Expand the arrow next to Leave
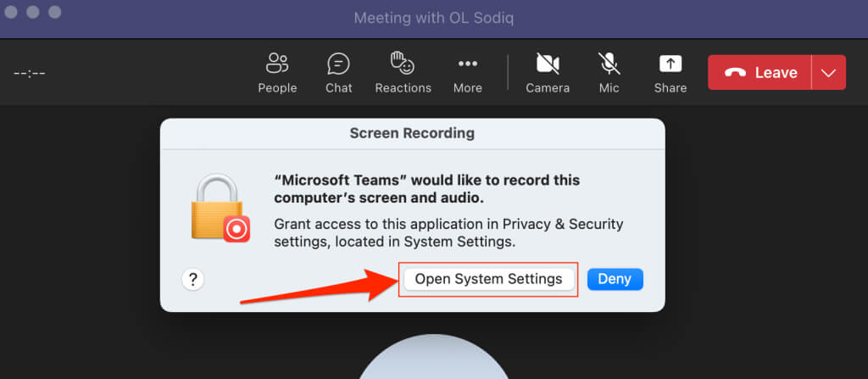 (x=828, y=73)
